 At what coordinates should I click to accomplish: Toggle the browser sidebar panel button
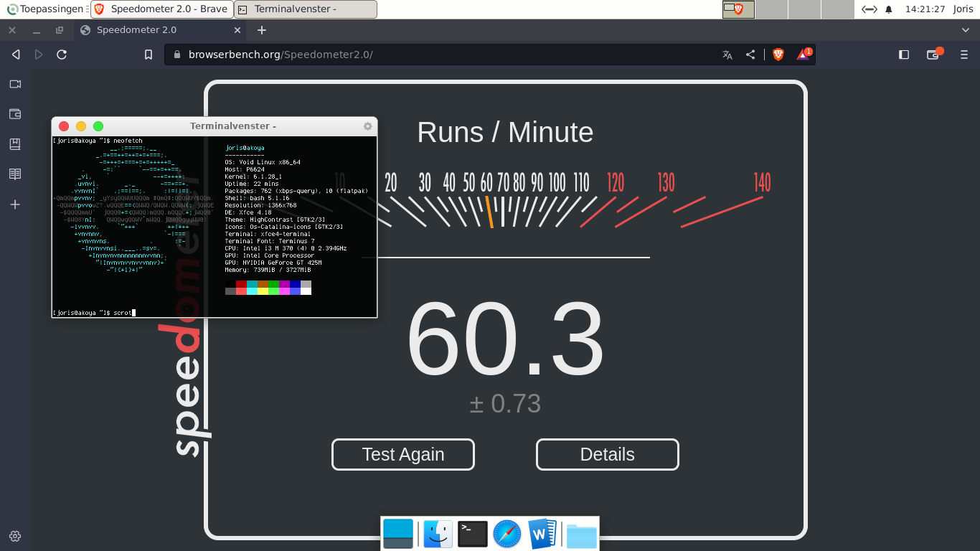(904, 55)
